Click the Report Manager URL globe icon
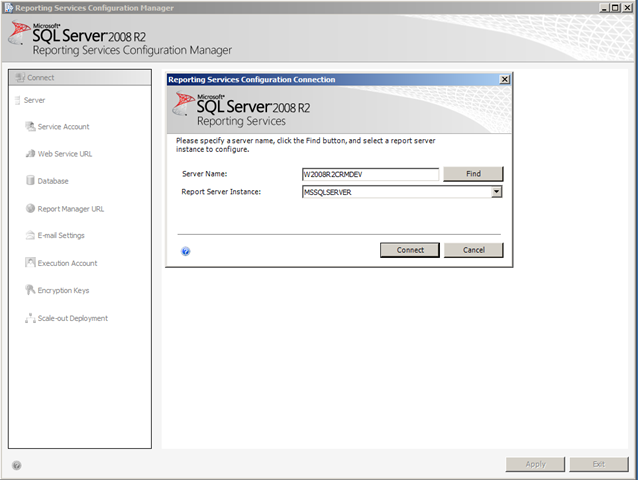 [30, 208]
